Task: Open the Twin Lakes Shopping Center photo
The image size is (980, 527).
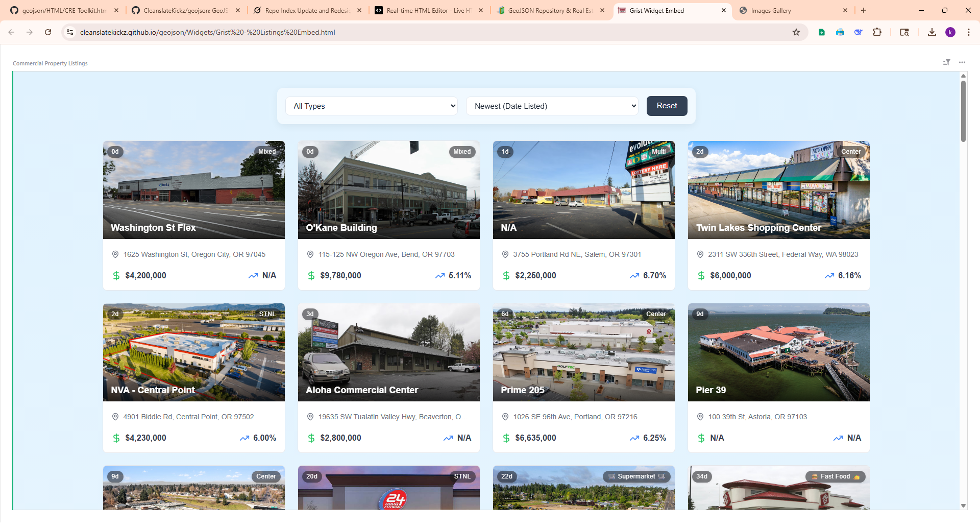Action: coord(779,190)
